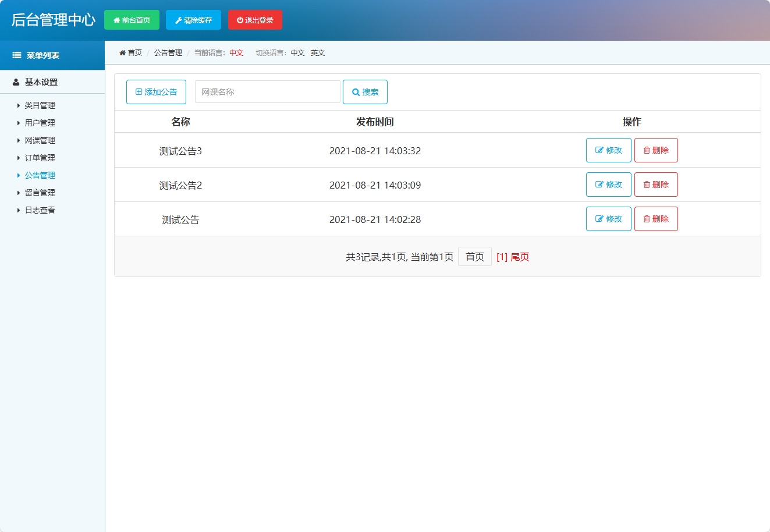Click the home icon beside 首页 breadcrumb
Screen dimensions: 770x532
click(x=122, y=52)
